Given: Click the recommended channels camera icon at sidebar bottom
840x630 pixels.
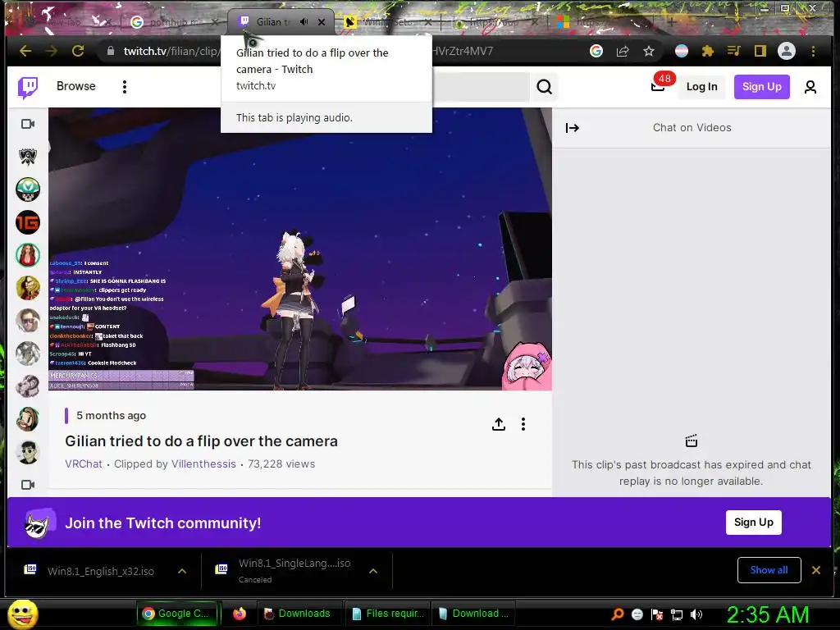Looking at the screenshot, I should click(28, 485).
